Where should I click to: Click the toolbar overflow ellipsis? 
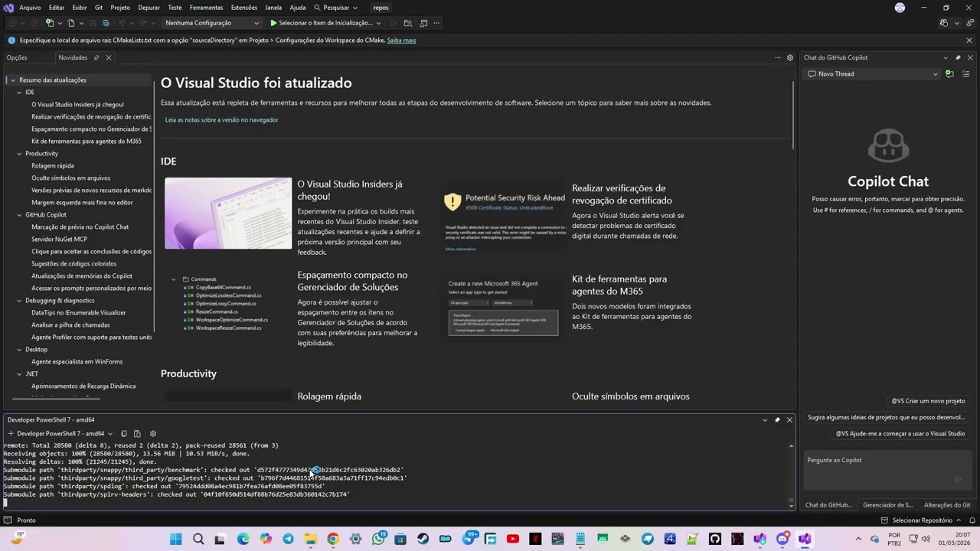(x=436, y=23)
